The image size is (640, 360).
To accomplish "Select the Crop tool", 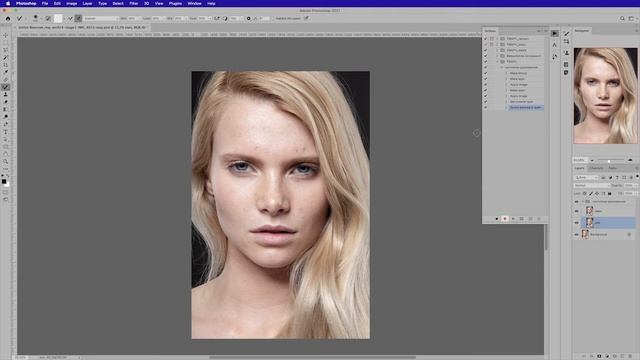I will tap(5, 65).
